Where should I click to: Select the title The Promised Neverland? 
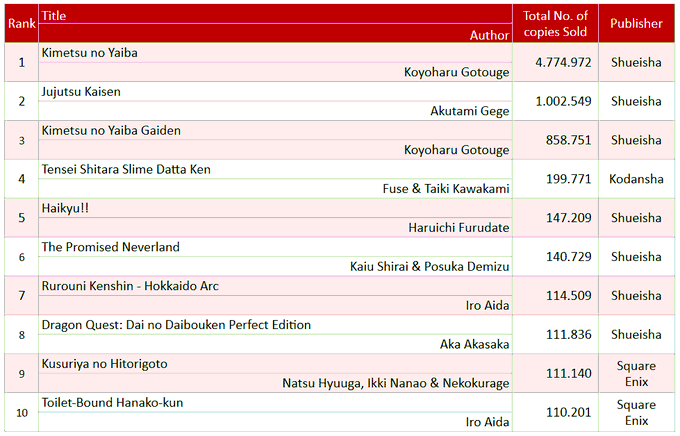click(x=111, y=247)
